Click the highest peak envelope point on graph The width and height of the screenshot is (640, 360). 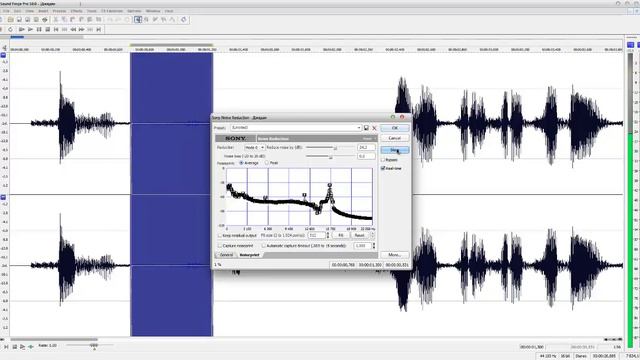click(330, 185)
